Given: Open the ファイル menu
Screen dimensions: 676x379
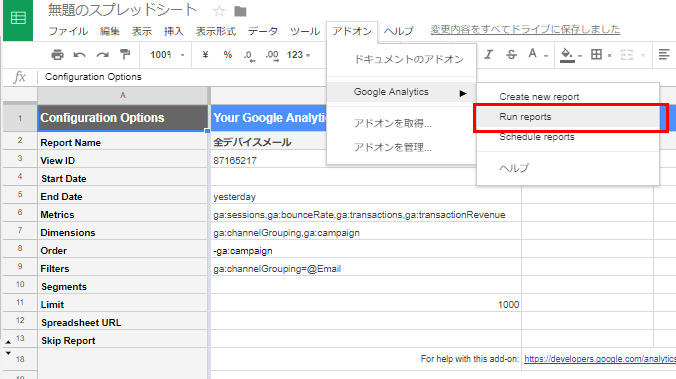Looking at the screenshot, I should coord(68,31).
